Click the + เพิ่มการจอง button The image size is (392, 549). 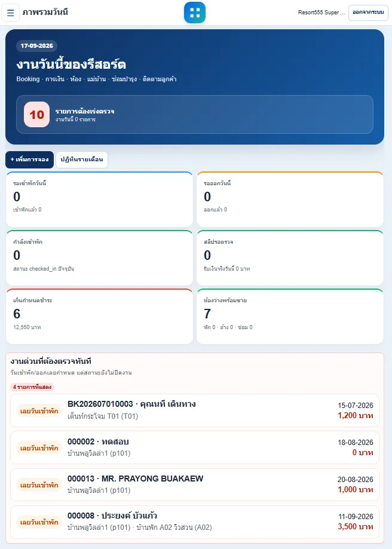point(29,160)
